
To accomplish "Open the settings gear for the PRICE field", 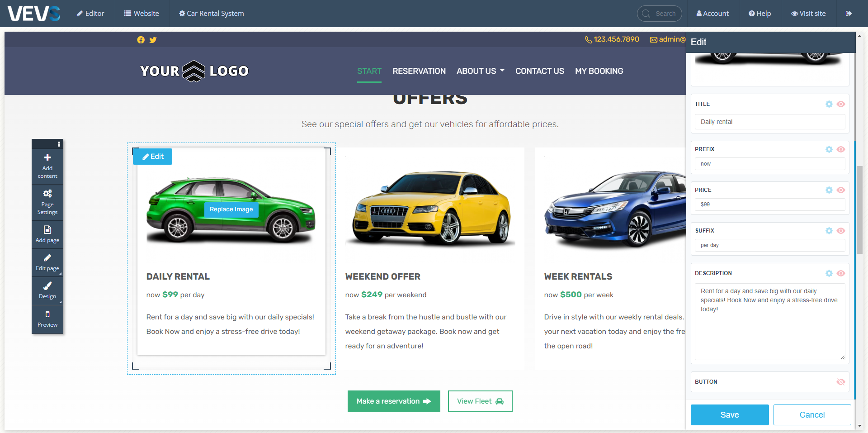I will (x=829, y=190).
